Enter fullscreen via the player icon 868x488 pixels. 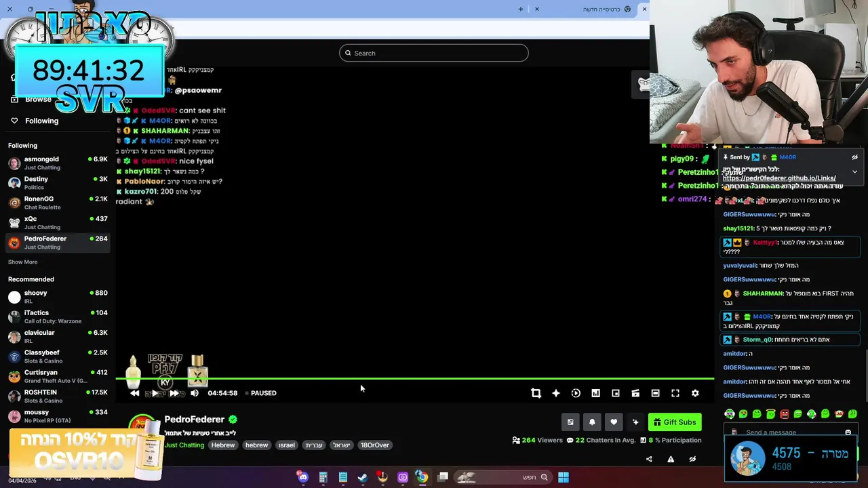(x=675, y=393)
